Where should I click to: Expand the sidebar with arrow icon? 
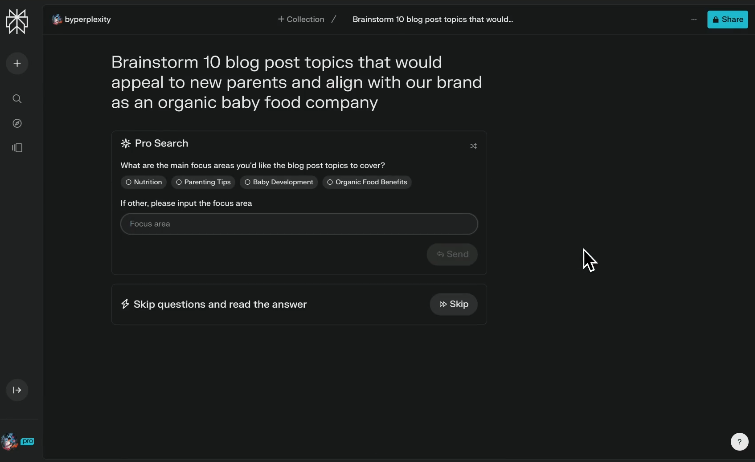click(x=17, y=390)
